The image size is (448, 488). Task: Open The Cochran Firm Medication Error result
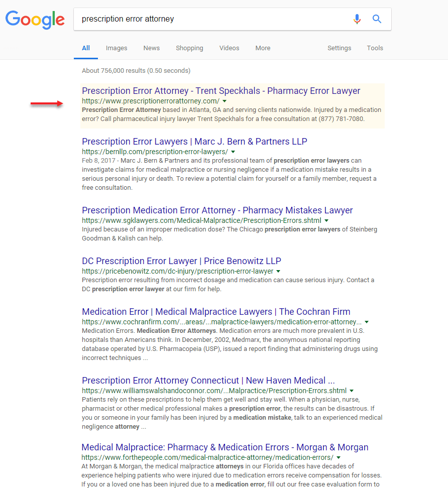click(x=216, y=312)
